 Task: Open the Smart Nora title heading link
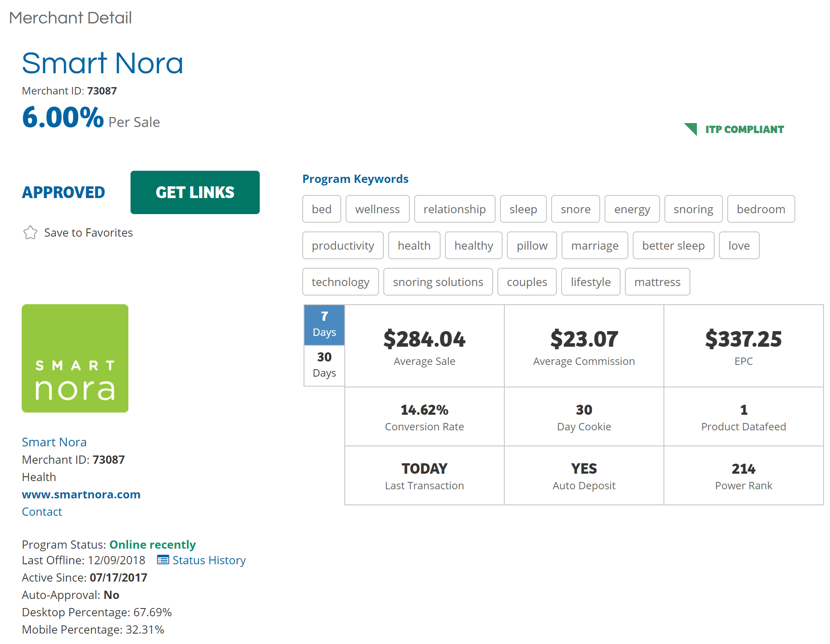click(x=103, y=63)
